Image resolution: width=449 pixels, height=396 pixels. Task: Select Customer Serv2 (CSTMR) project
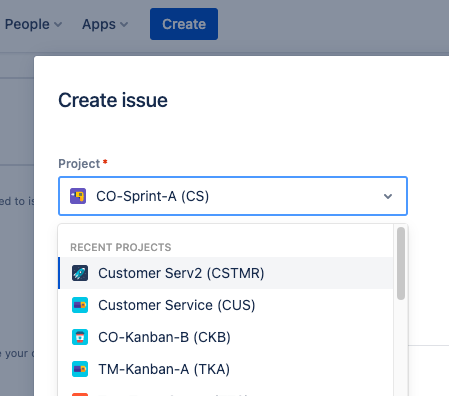(x=226, y=273)
